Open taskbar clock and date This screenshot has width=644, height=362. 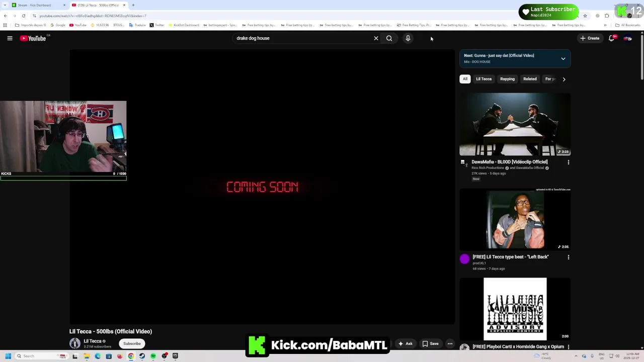630,356
